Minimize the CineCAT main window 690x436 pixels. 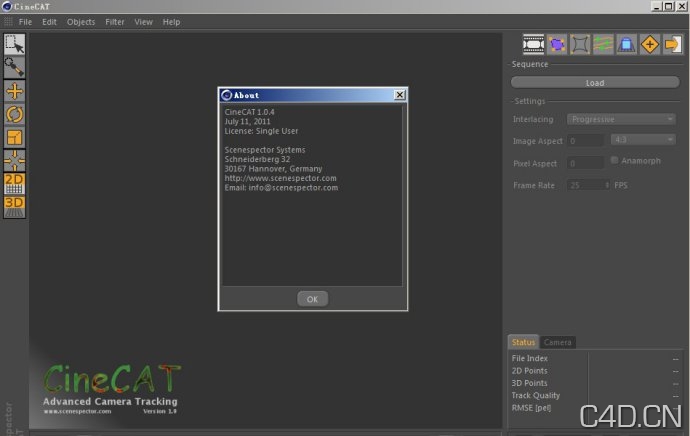tap(656, 6)
